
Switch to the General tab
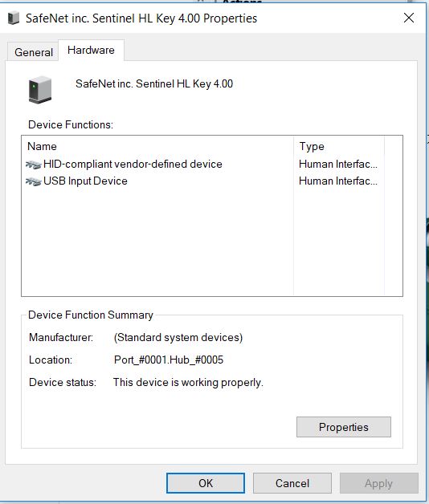[x=33, y=51]
